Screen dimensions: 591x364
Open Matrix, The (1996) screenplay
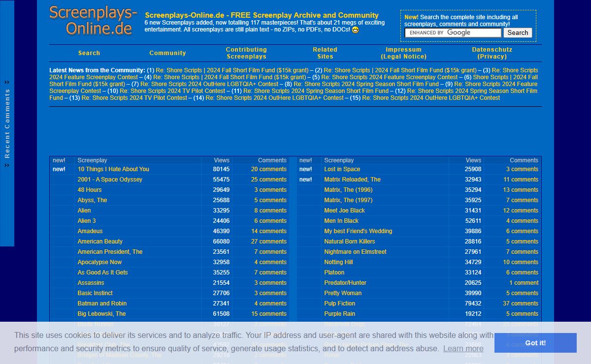tap(348, 190)
